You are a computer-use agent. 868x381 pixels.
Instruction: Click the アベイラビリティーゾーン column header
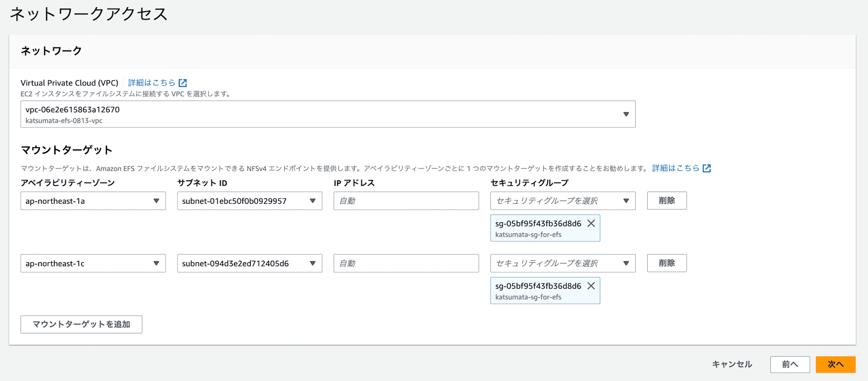pyautogui.click(x=68, y=183)
